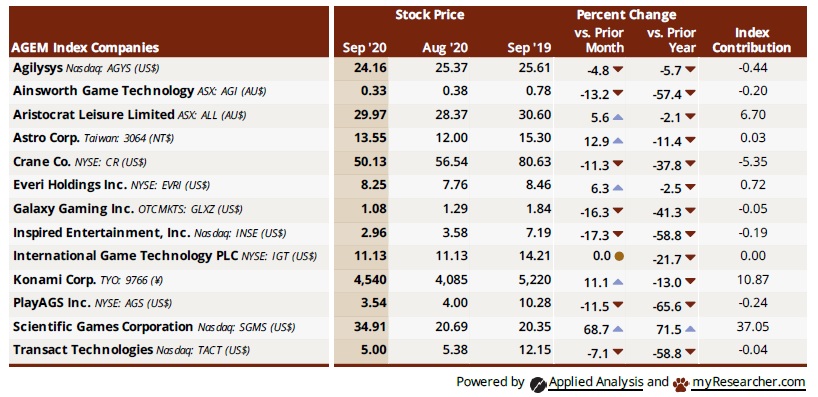Open the myResearcher.com link
818x397 pixels.
pos(749,382)
